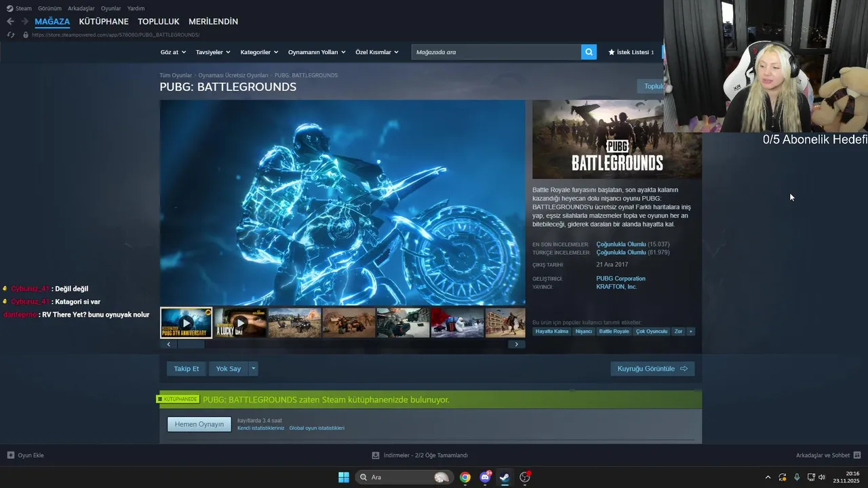Click Oynaması Ücretsiz Oyunları breadcrumb

[233, 75]
